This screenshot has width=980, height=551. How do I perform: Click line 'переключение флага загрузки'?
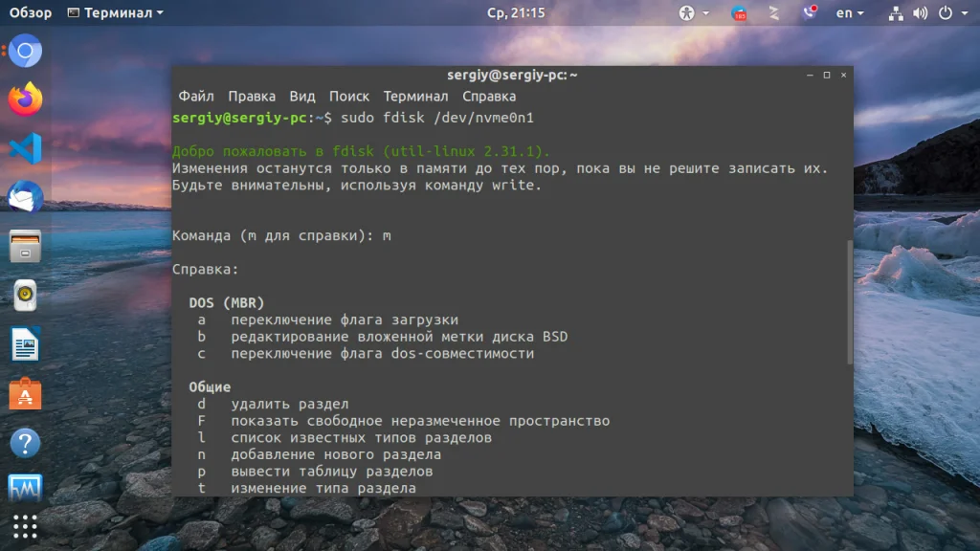pyautogui.click(x=345, y=320)
